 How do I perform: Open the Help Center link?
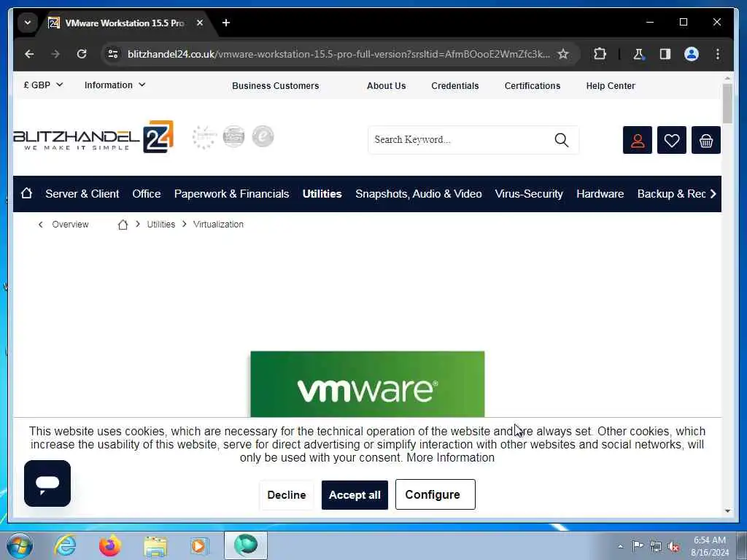[x=611, y=86]
